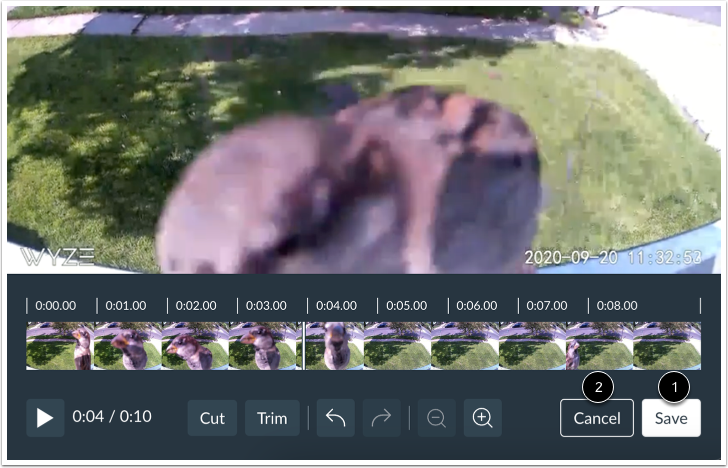
Task: Select the filmstrip frame under 0:01.00
Action: pos(128,346)
